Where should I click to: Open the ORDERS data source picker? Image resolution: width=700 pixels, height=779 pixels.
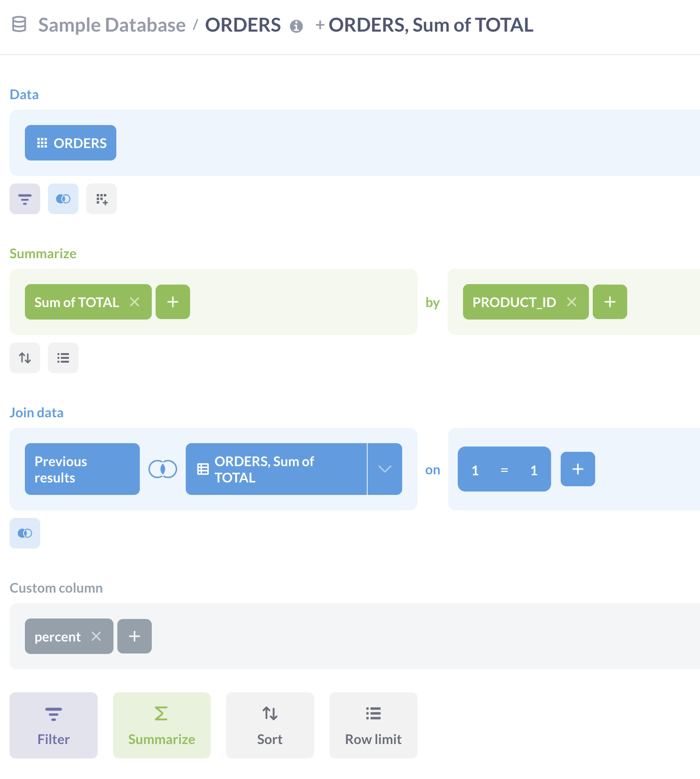click(x=71, y=143)
